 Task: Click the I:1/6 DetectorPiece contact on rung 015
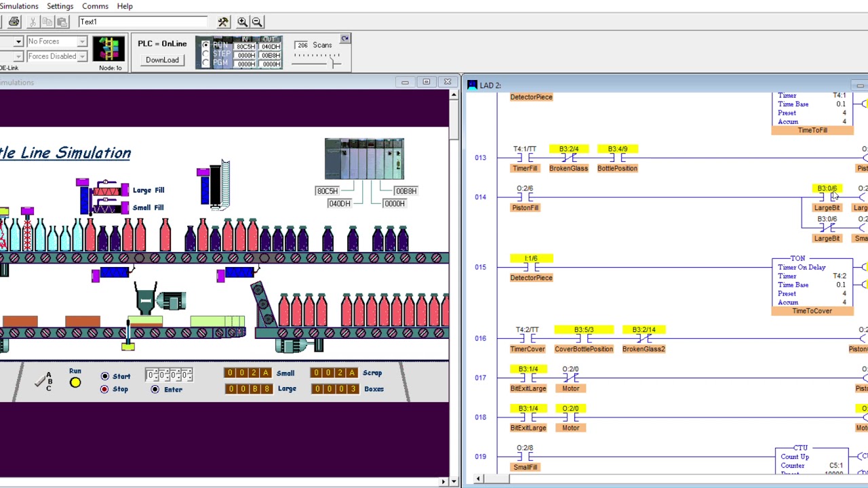pos(531,267)
